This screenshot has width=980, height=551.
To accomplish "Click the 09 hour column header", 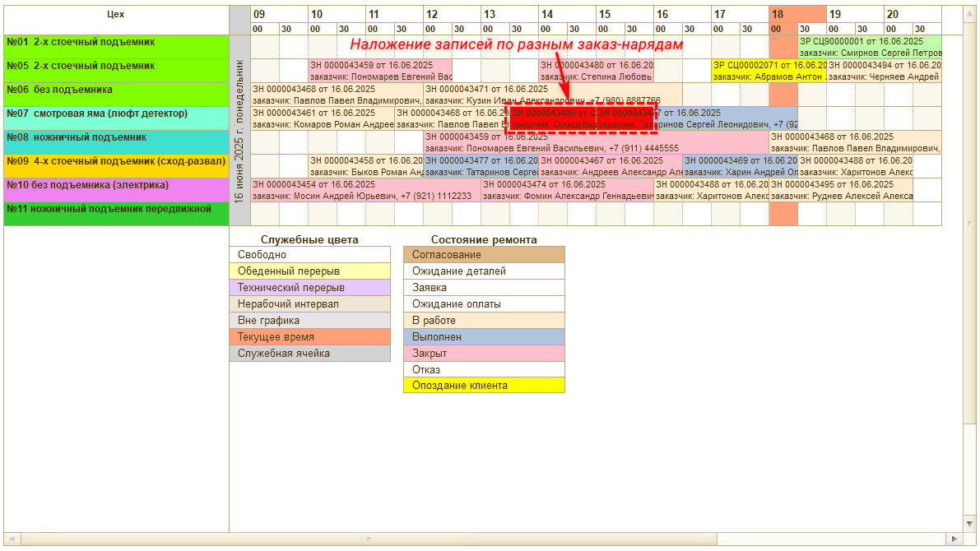I will (279, 14).
